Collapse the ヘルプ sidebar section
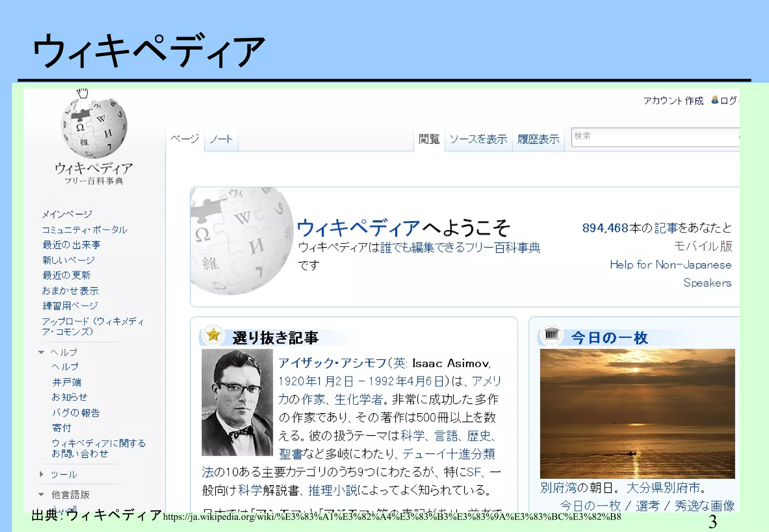769x532 pixels. 41,352
